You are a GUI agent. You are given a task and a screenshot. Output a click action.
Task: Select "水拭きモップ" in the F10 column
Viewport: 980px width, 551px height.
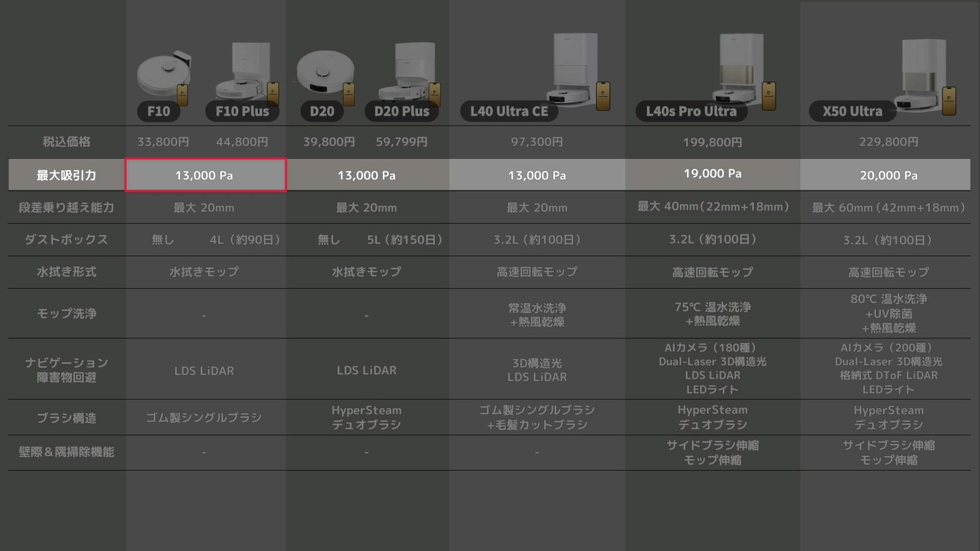[x=204, y=272]
